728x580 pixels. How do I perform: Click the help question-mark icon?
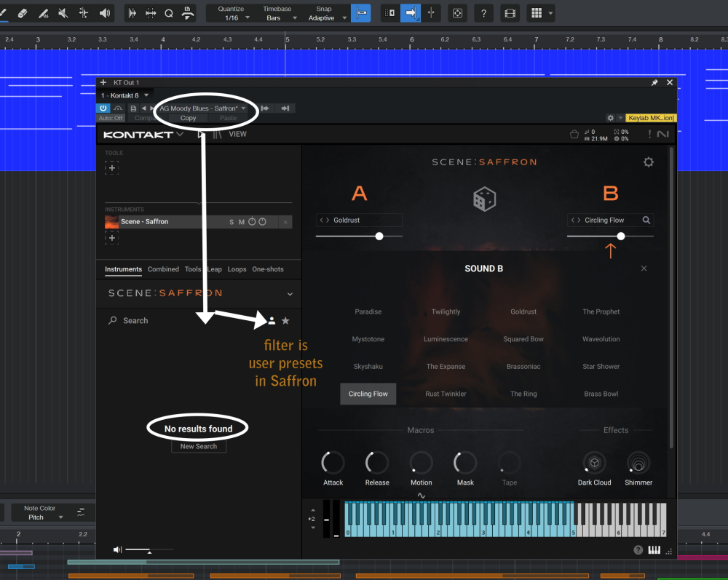(x=483, y=13)
